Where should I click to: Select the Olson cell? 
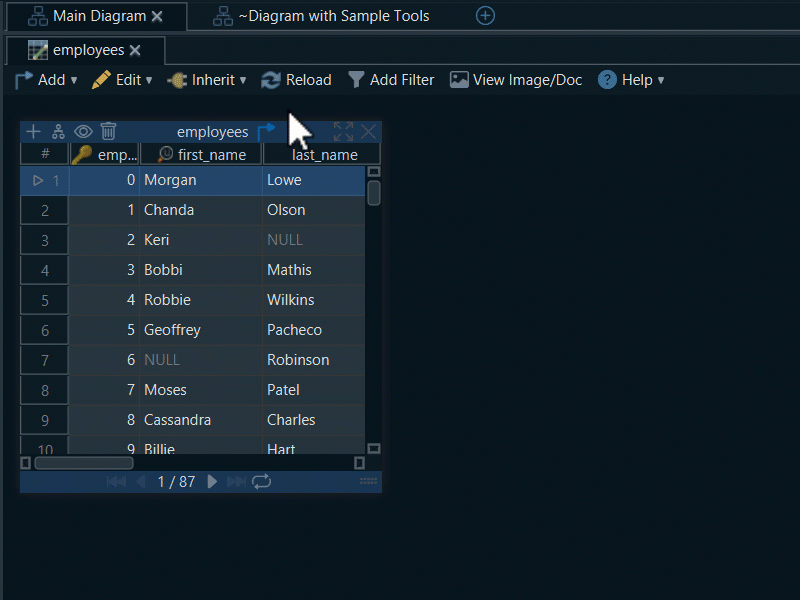[x=314, y=210]
